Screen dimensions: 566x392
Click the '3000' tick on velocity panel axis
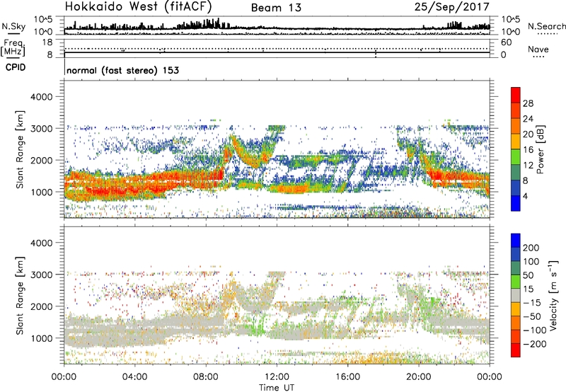41,275
